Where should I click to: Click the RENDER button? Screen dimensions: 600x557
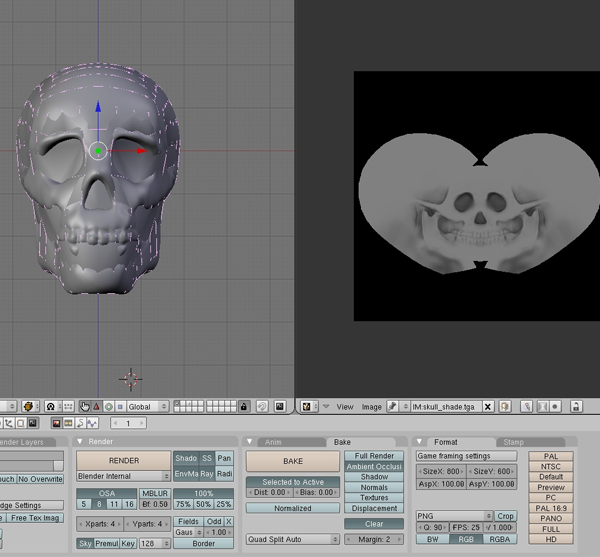tap(124, 461)
